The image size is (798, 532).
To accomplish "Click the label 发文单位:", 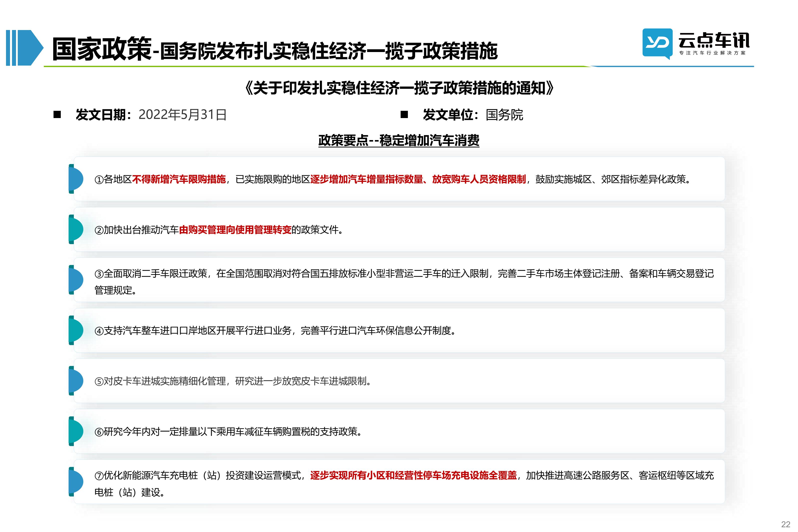I will pos(451,115).
